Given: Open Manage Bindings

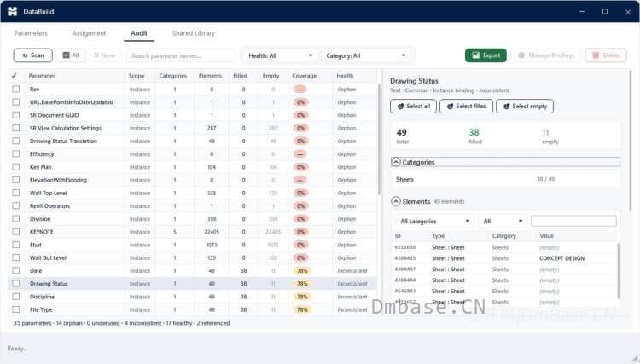Looking at the screenshot, I should (546, 55).
